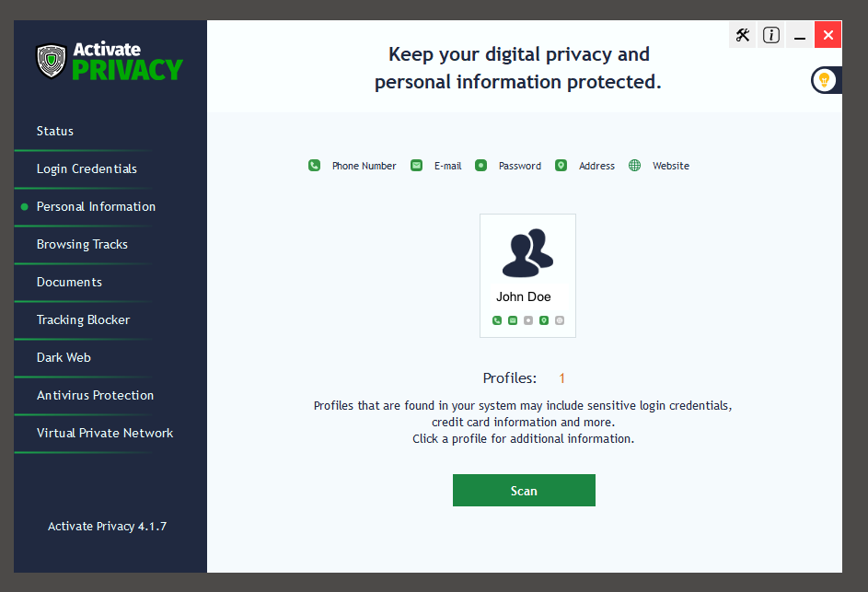Viewport: 868px width, 592px height.
Task: Click the Activate Privacy shield logo
Action: 52,61
